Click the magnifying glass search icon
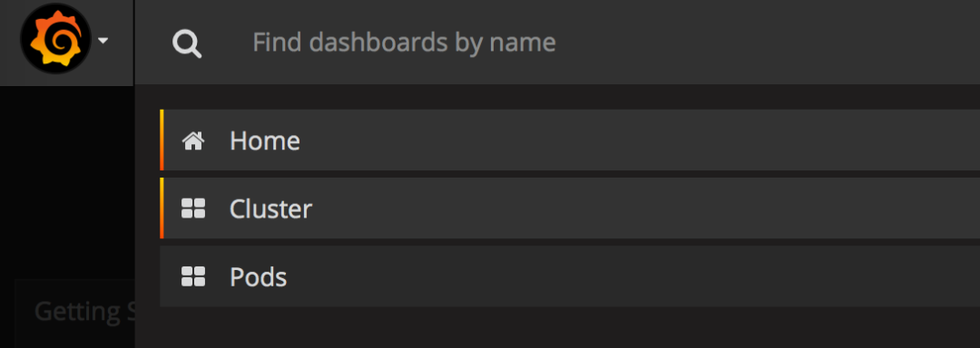The image size is (980, 348). click(x=186, y=44)
